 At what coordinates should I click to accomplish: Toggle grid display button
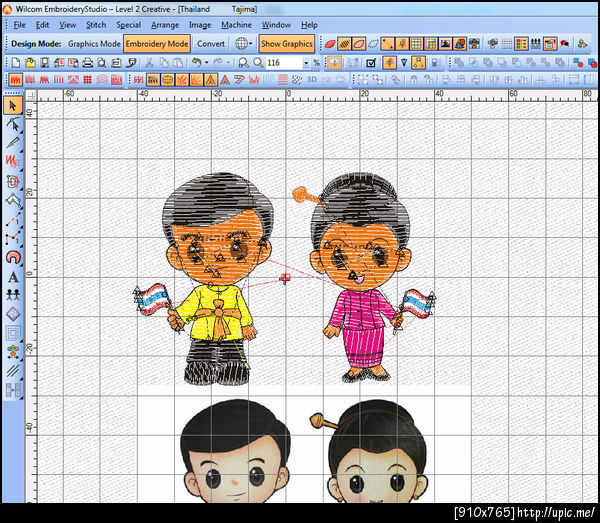[416, 44]
